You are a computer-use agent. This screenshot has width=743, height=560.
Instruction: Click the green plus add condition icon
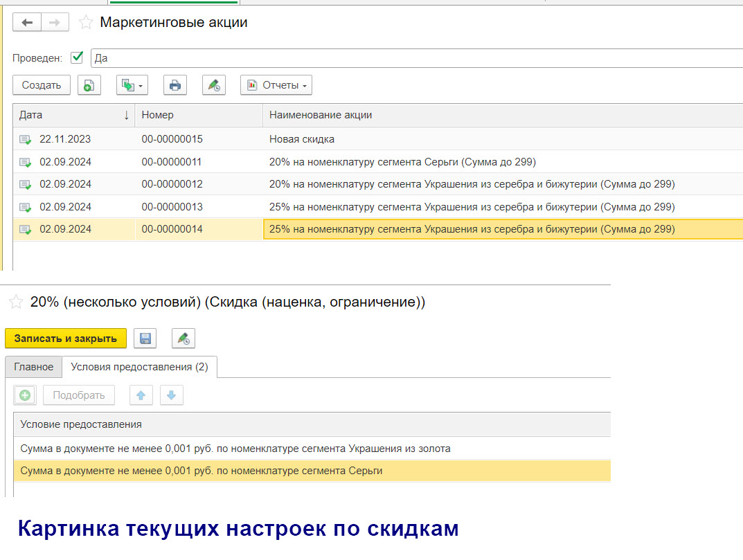(x=25, y=395)
